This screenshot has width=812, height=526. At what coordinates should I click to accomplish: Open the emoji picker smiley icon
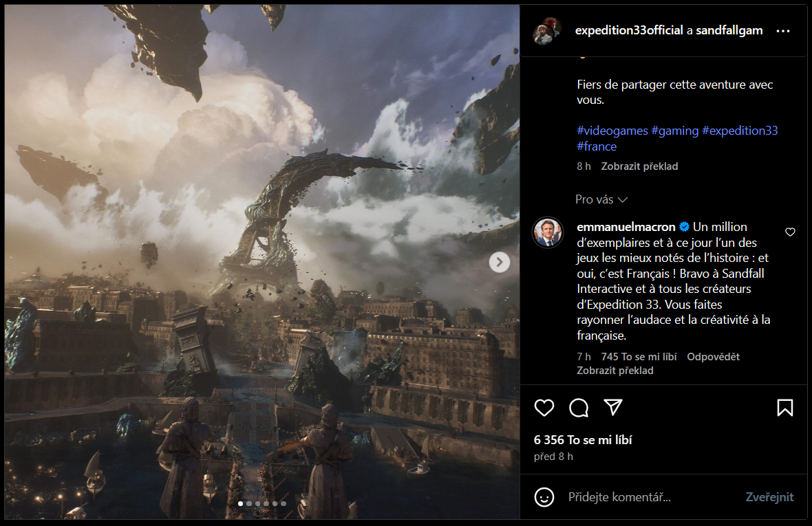pyautogui.click(x=544, y=496)
